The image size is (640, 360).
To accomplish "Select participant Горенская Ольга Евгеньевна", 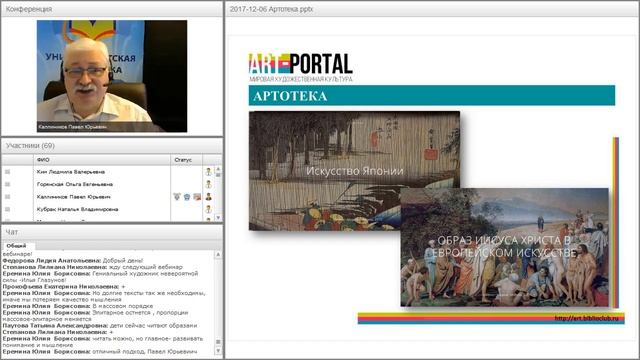I will click(75, 184).
